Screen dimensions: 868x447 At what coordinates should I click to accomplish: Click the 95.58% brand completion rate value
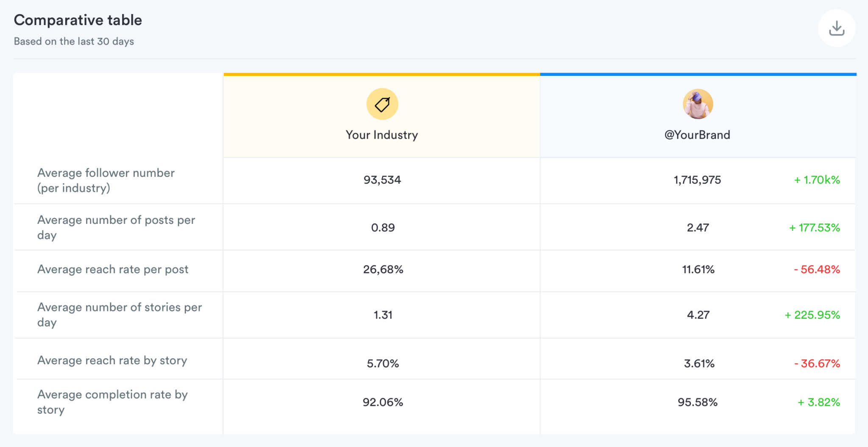point(698,402)
